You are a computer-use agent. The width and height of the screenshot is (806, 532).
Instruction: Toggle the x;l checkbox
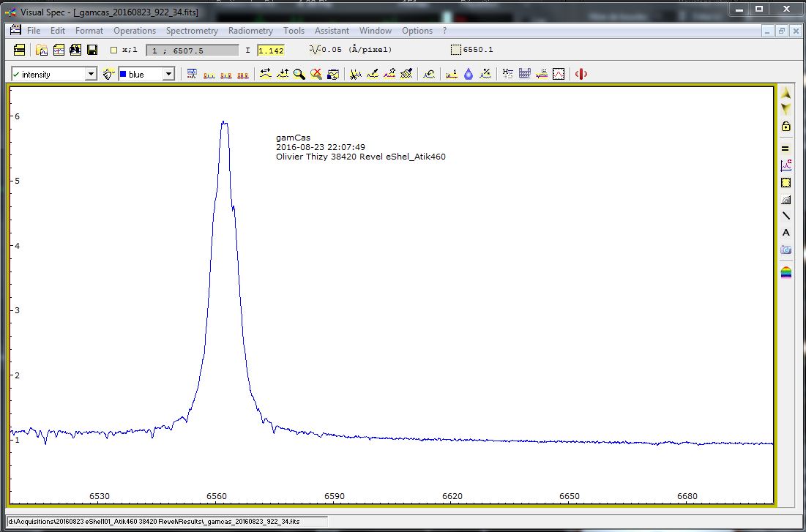113,50
